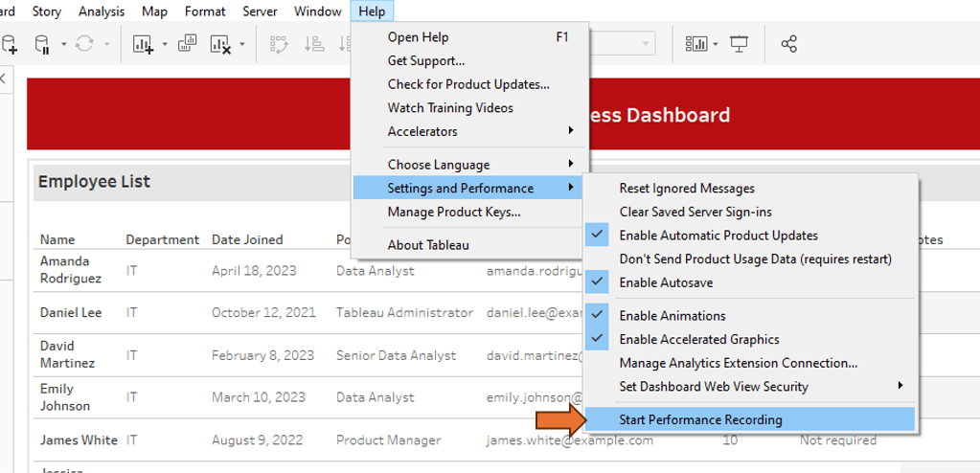Click the Share workbook icon
Image resolution: width=980 pixels, height=473 pixels.
[x=788, y=44]
